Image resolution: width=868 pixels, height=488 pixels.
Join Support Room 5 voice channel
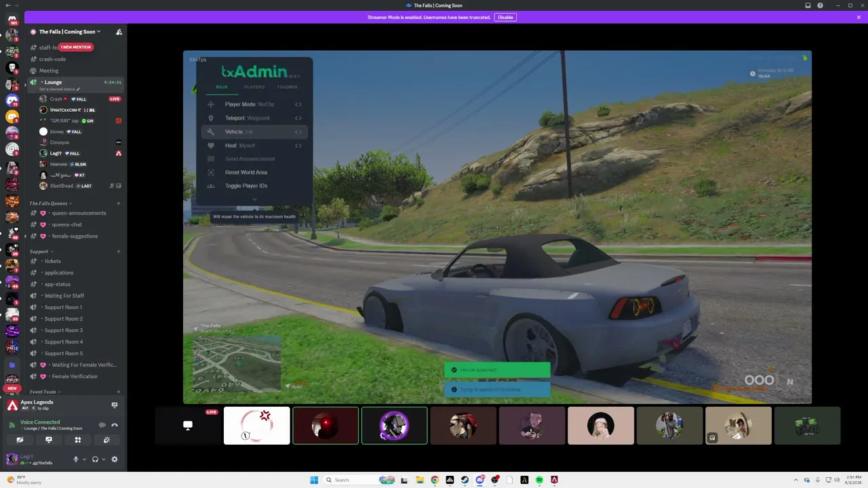click(x=75, y=353)
